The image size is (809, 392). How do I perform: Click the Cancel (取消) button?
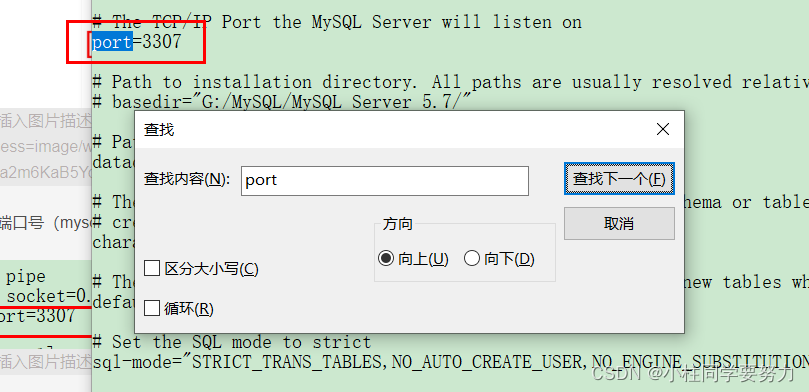[x=619, y=223]
